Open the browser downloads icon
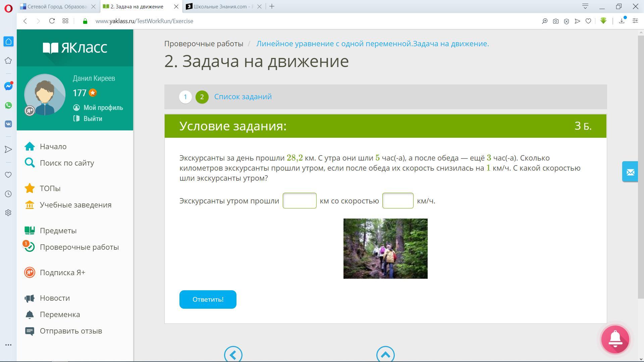 (622, 21)
